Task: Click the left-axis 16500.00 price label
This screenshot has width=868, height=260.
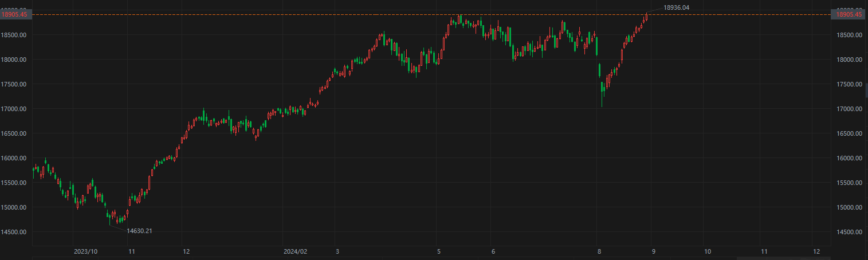Action: 15,133
